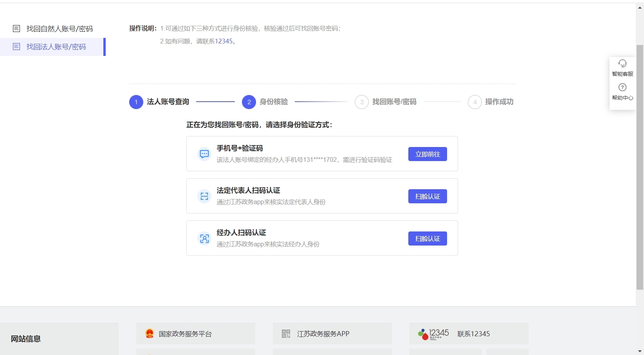Click the national emblem icon for 国家政务服务平台

[x=150, y=333]
